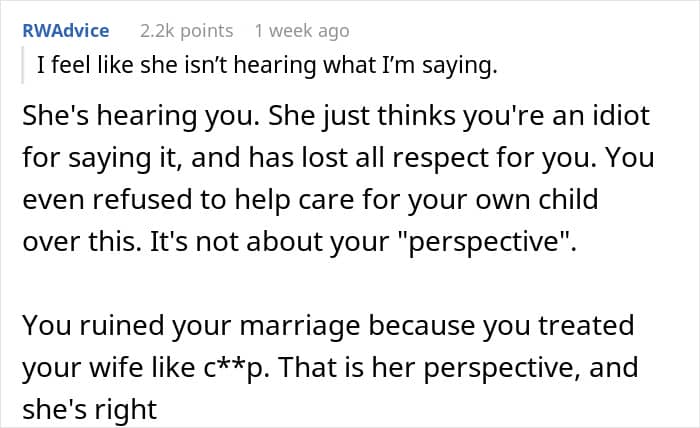Click the line starting 'She's hearing you'
The image size is (700, 428).
pyautogui.click(x=336, y=116)
